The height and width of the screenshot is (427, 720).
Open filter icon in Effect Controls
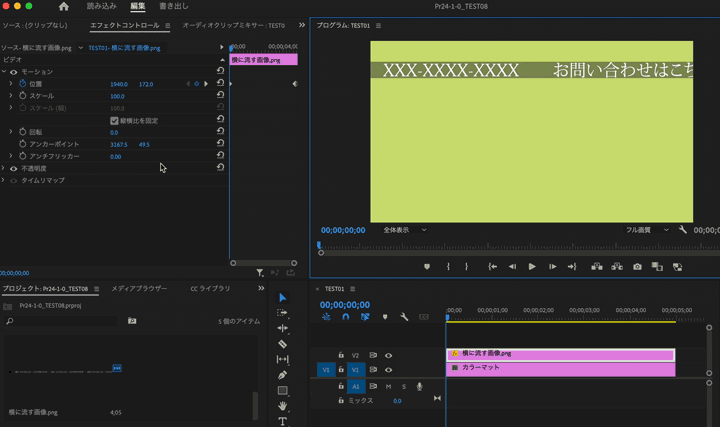(x=260, y=273)
